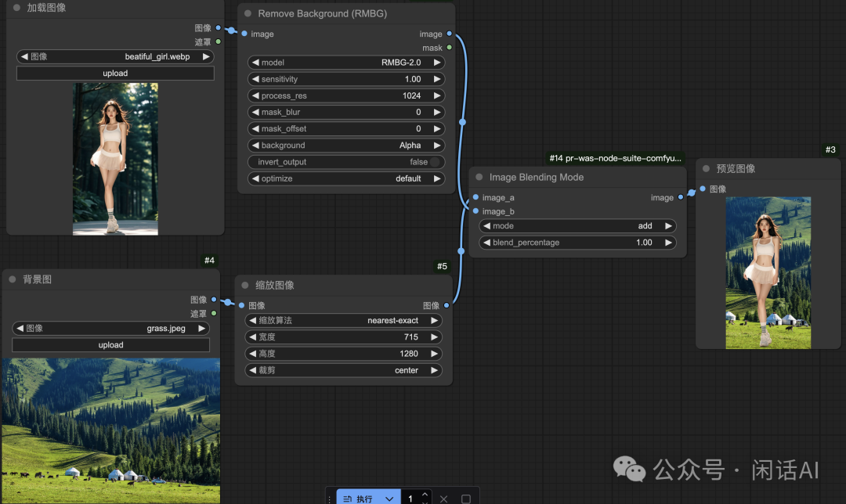Toggle the invert_output switch
Screen dimensions: 846x504
pos(434,162)
